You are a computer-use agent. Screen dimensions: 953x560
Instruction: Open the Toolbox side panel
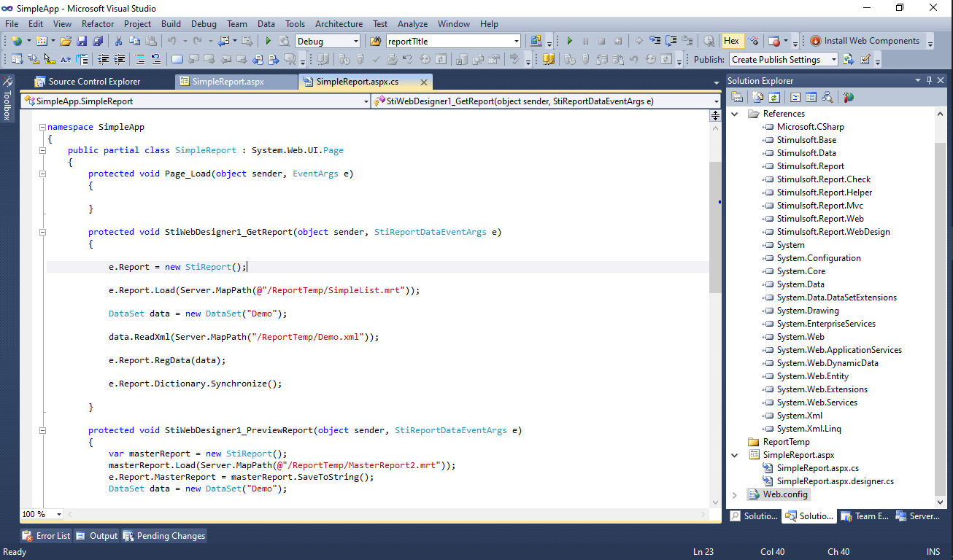7,98
